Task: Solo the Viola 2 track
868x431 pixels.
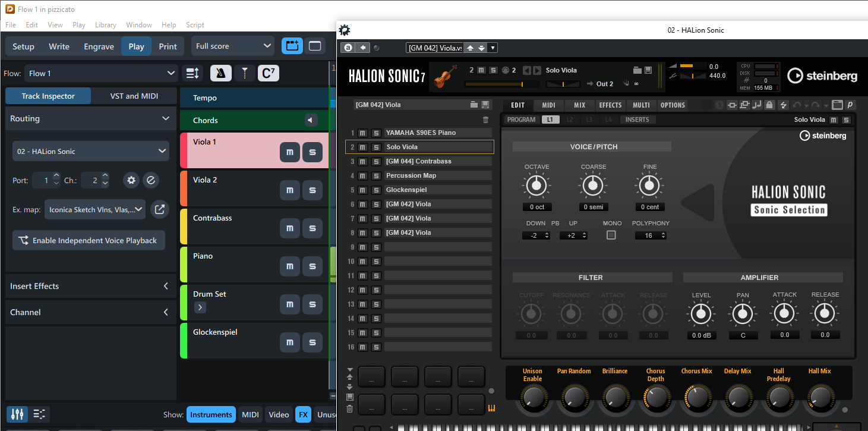Action: point(313,190)
